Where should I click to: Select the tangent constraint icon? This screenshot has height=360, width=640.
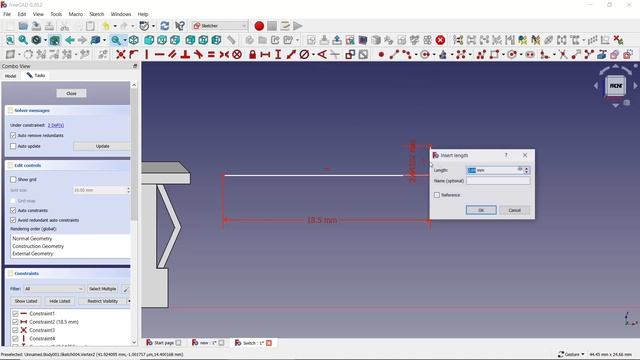(198, 54)
